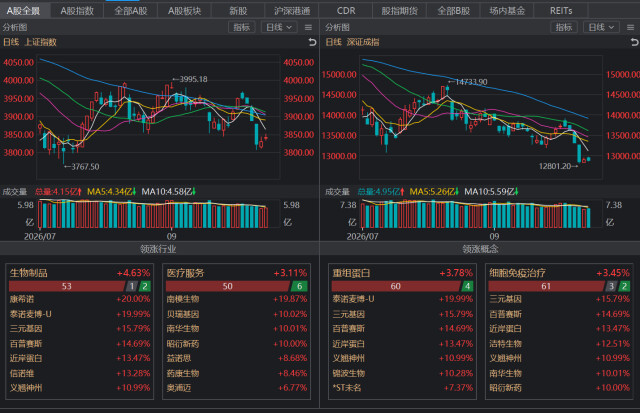The image size is (640, 413).
Task: Switch to the A股全景 tab
Action: (24, 11)
